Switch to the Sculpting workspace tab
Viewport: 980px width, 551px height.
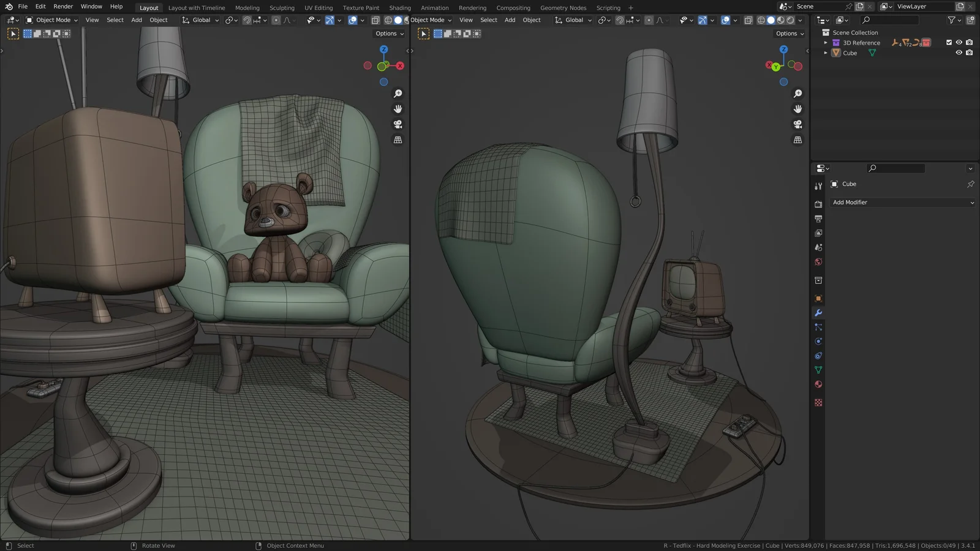click(282, 7)
